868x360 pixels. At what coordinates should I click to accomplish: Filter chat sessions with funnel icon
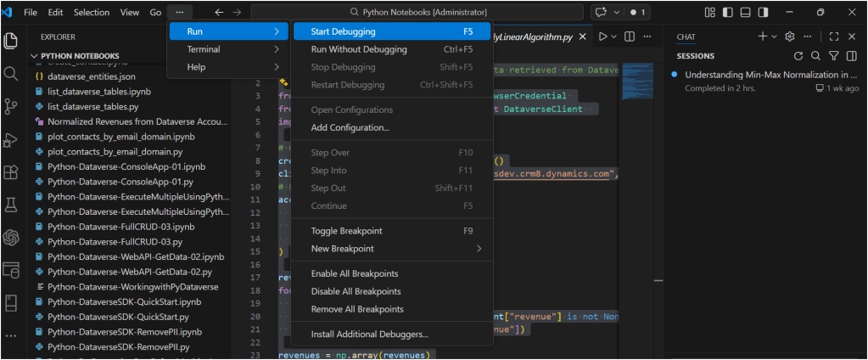tap(832, 56)
